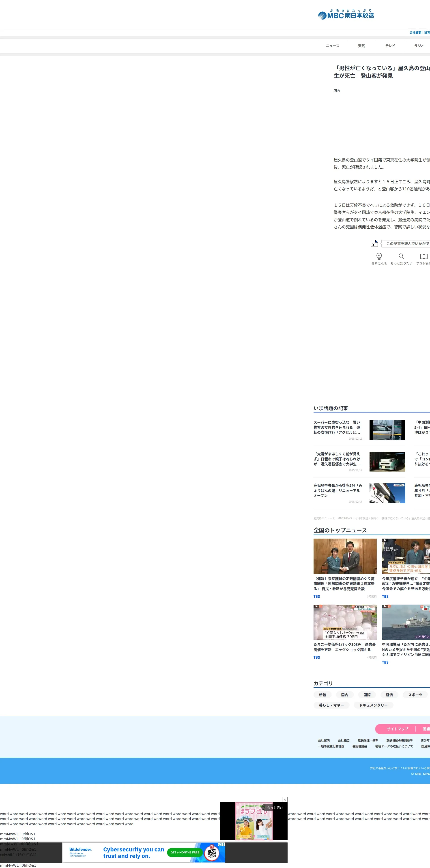Click the ad info icon on Bitdefender banner

pos(220,844)
